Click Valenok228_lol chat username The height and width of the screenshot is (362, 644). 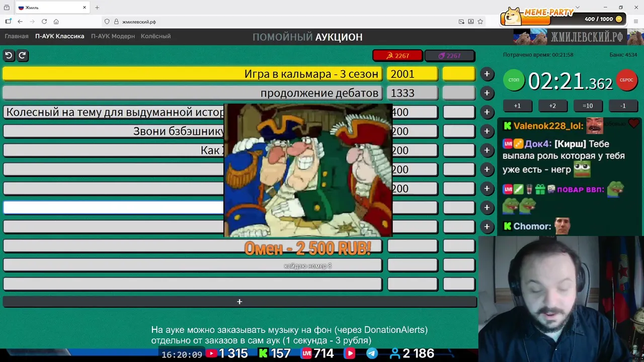[548, 126]
